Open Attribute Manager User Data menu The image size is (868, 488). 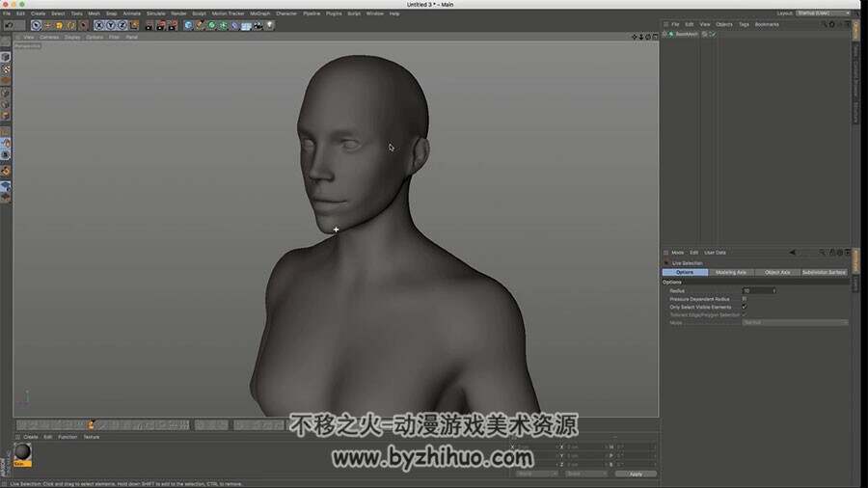pos(715,253)
